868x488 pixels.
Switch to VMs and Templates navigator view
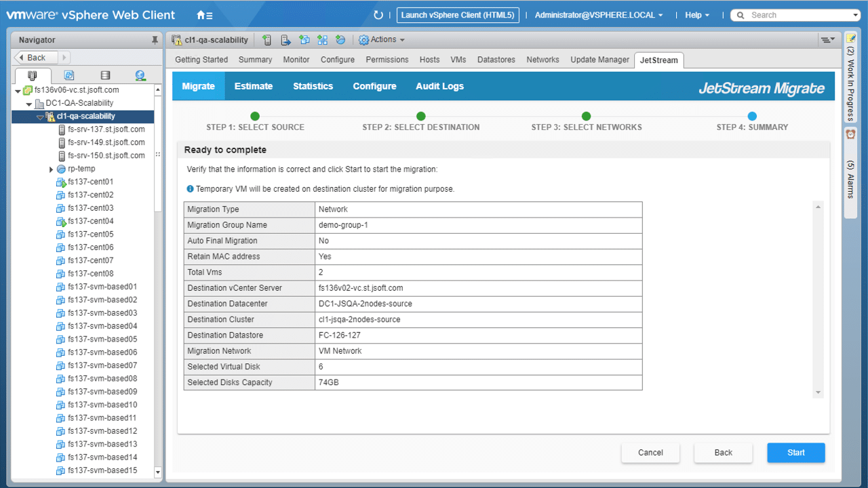tap(68, 75)
